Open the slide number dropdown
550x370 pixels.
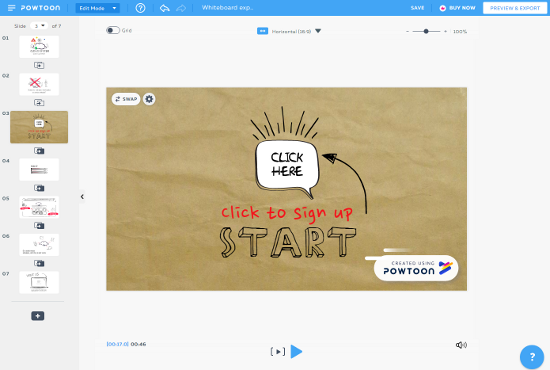coord(39,26)
